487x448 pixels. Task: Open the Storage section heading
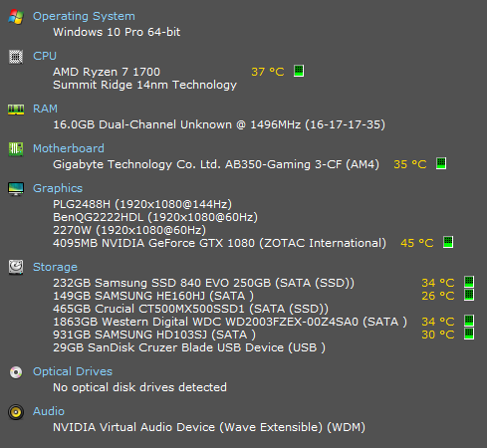(55, 267)
